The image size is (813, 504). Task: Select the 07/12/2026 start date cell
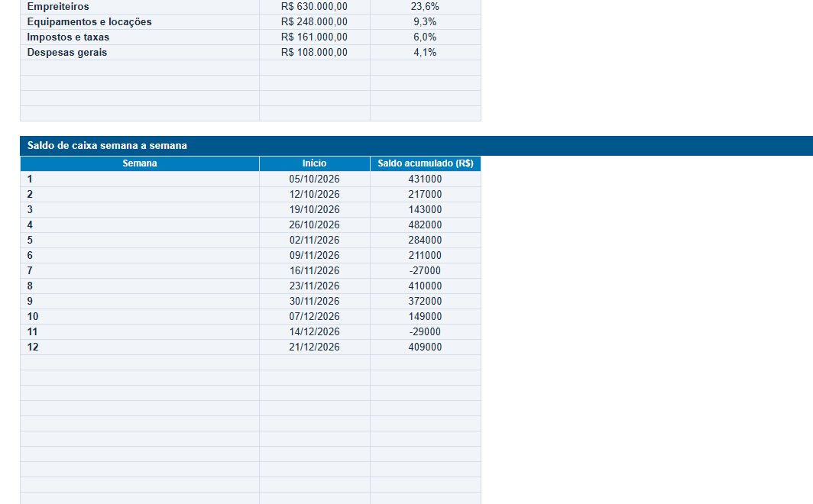tap(315, 316)
